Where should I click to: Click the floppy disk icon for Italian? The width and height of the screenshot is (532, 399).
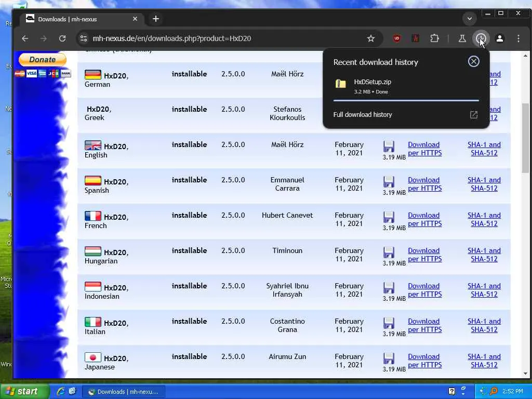point(389,323)
